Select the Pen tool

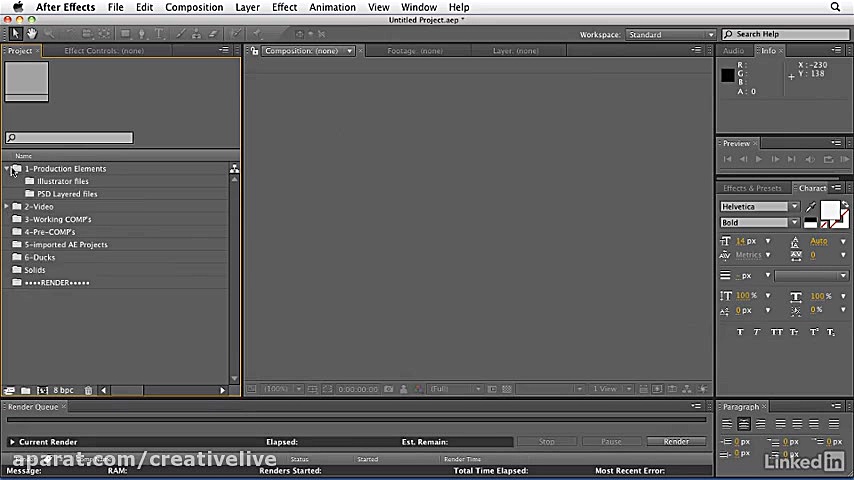pos(142,34)
